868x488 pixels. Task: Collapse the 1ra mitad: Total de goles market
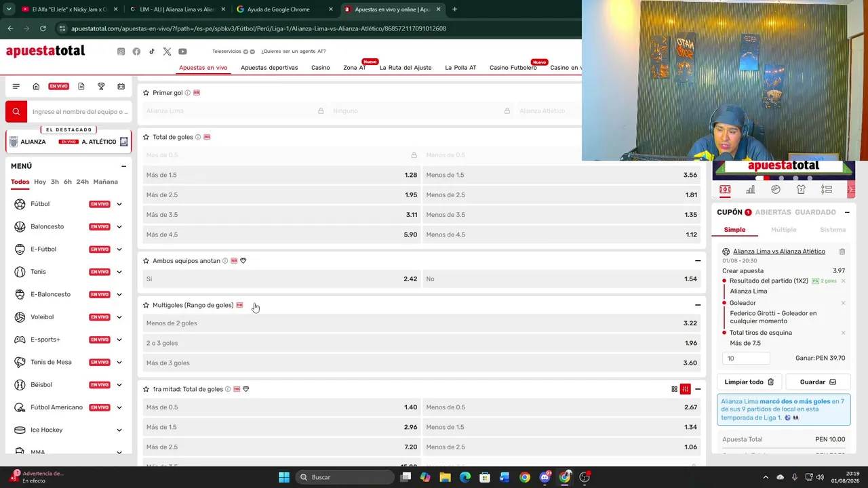698,389
